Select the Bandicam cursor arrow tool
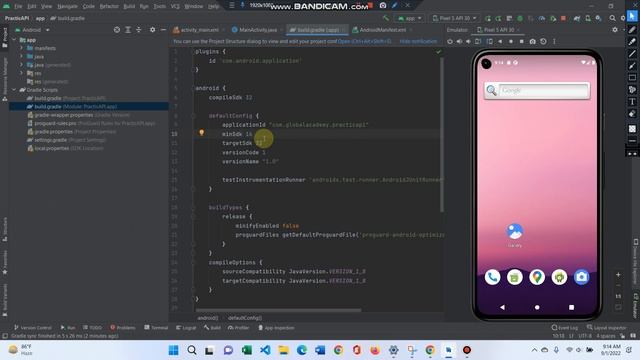 632,16
